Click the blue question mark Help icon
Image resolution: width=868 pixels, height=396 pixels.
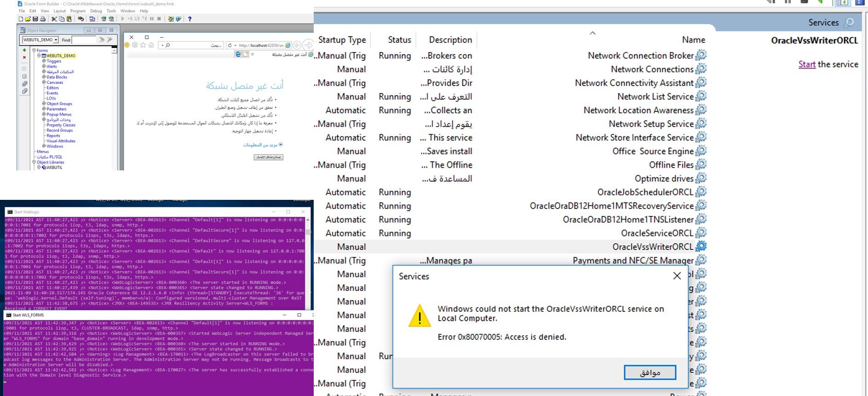(190, 19)
